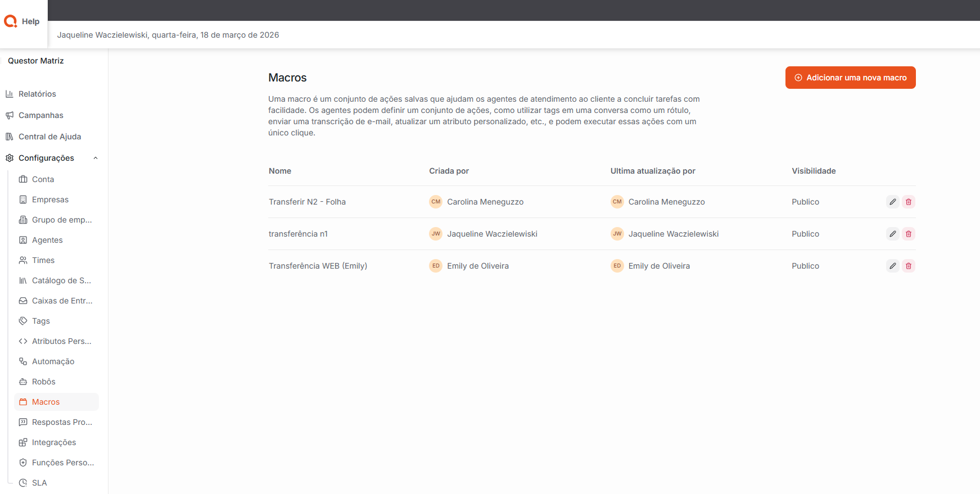Open Central de Ajuda

click(49, 137)
